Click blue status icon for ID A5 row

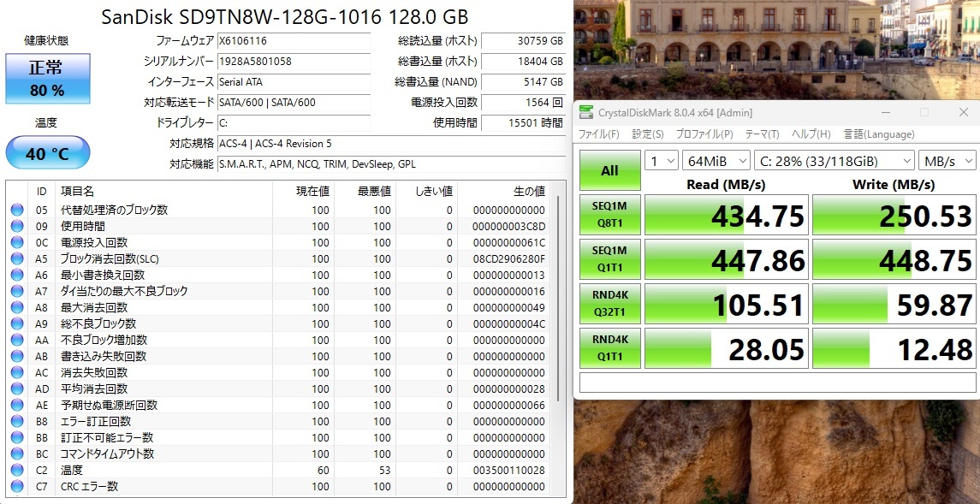point(17,258)
